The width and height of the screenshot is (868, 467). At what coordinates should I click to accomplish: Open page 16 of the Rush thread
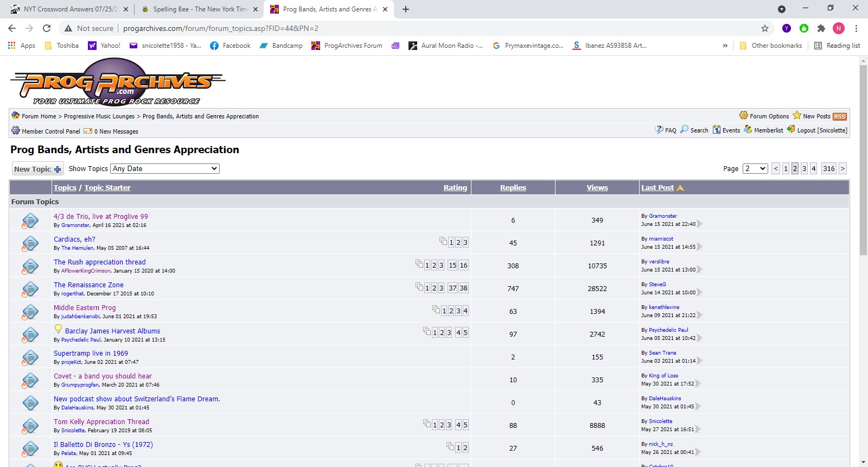point(463,265)
